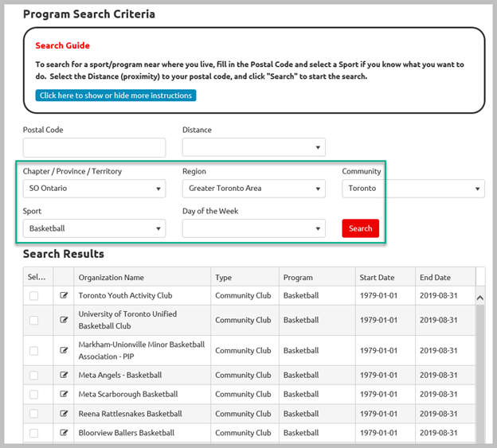Check the box for Toronto Youth Activity Club
The width and height of the screenshot is (497, 448).
click(x=34, y=296)
